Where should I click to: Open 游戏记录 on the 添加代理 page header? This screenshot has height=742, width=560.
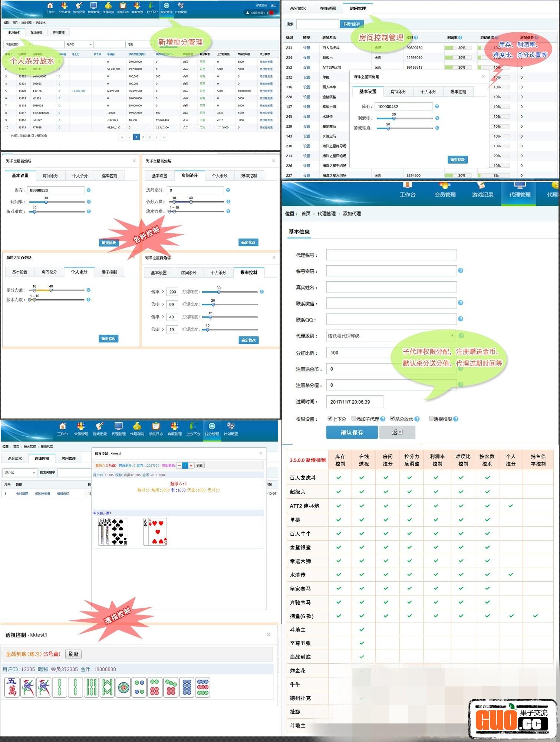click(482, 190)
